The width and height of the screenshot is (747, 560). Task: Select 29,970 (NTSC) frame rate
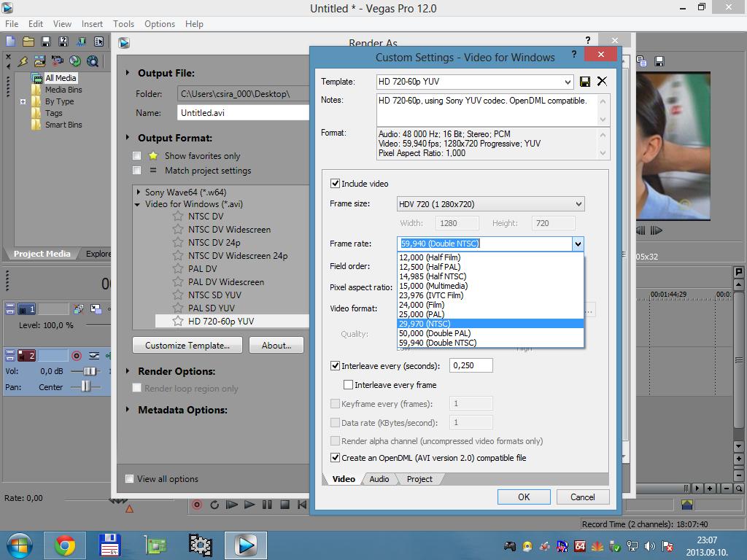tap(491, 324)
